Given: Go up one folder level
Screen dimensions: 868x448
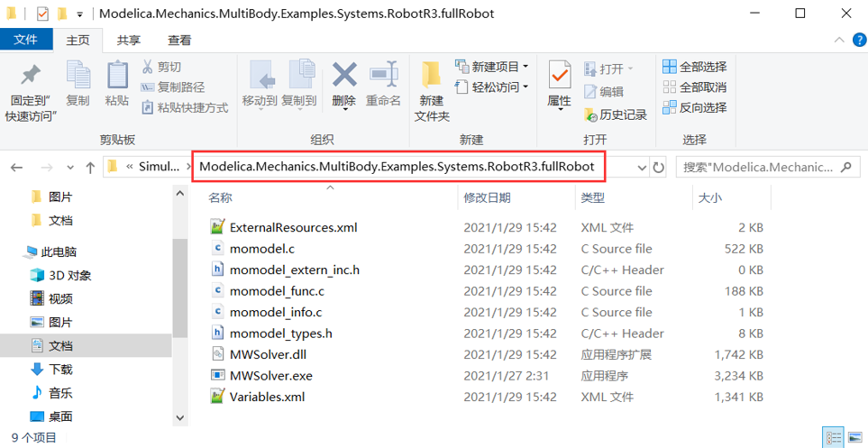Looking at the screenshot, I should click(90, 168).
